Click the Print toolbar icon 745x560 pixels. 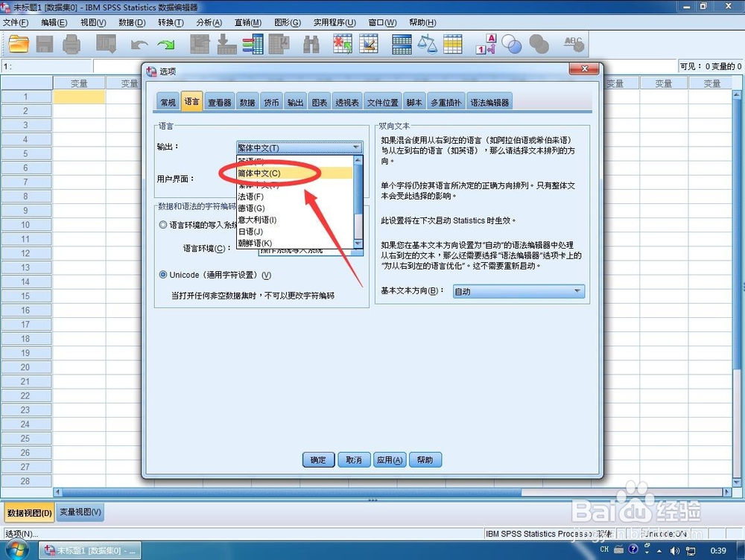pos(72,44)
